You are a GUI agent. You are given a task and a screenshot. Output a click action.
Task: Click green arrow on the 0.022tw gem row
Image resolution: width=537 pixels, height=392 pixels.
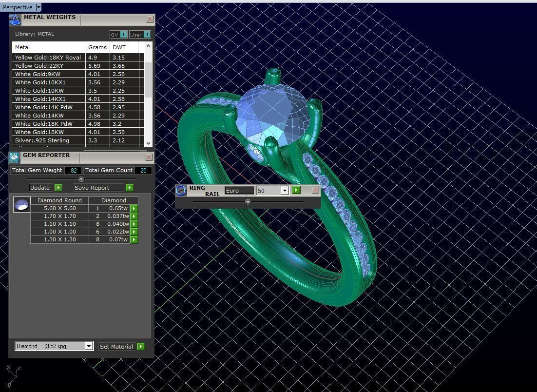click(134, 232)
